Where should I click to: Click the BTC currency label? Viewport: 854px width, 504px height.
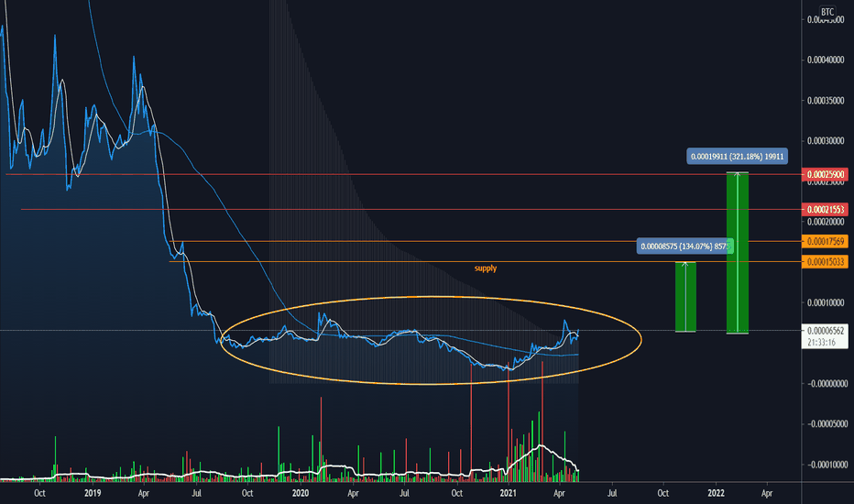(x=827, y=11)
